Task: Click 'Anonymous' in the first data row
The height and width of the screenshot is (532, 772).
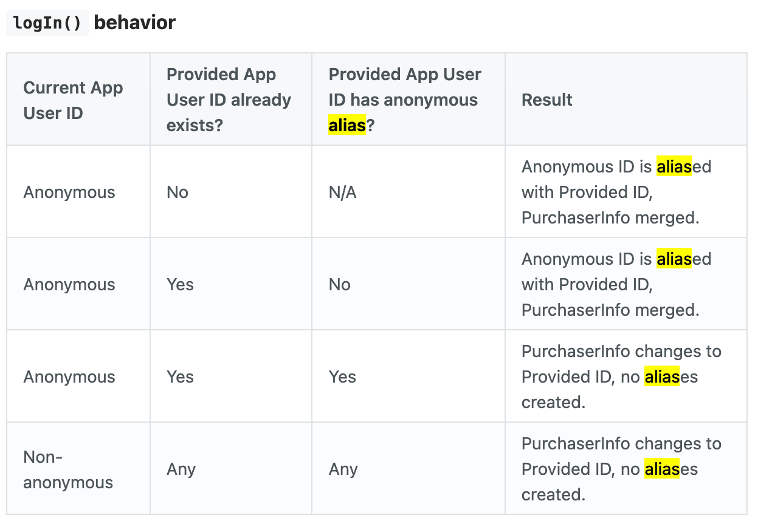Action: pyautogui.click(x=69, y=193)
